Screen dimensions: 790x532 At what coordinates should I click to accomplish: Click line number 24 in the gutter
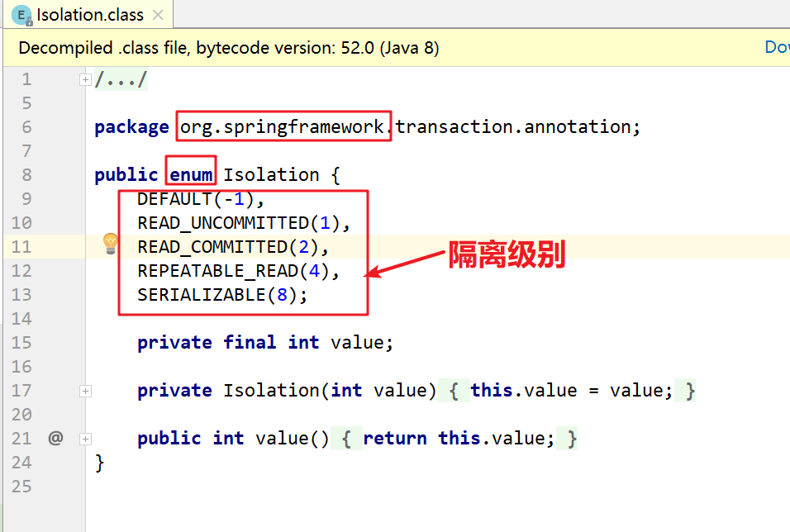pyautogui.click(x=21, y=463)
